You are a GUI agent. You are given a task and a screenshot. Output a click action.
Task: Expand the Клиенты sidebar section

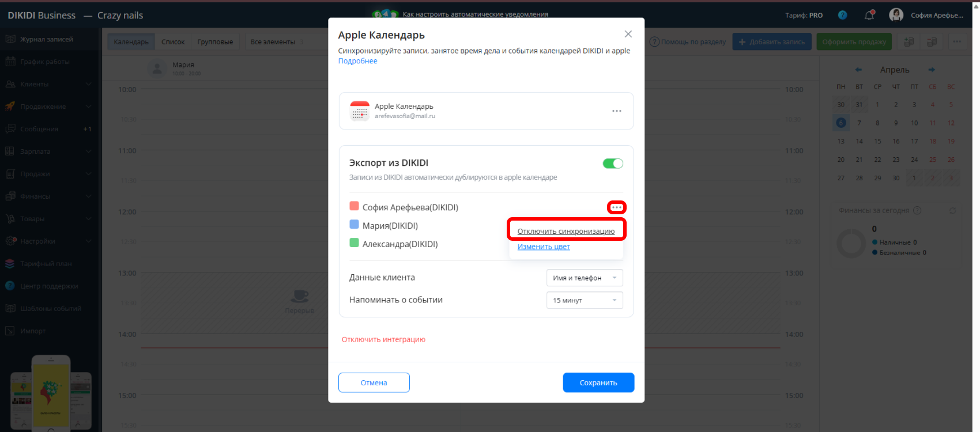coord(89,84)
